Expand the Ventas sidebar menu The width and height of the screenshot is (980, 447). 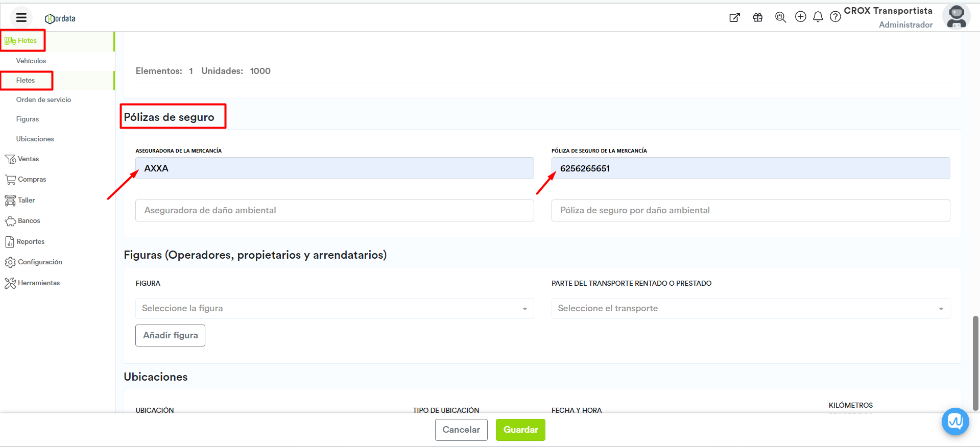(28, 159)
